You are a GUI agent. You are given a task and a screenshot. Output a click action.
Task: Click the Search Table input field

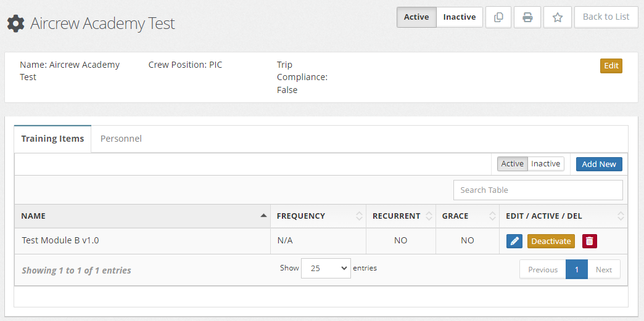click(x=538, y=190)
